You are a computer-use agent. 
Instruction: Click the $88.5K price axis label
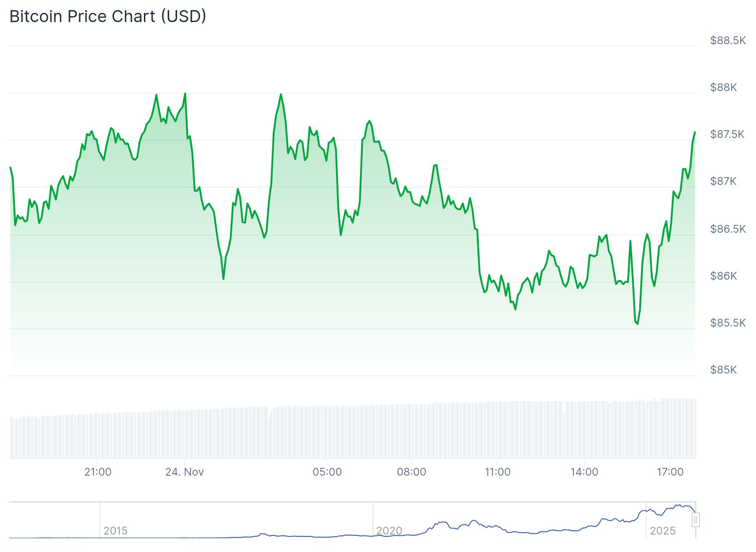[727, 40]
